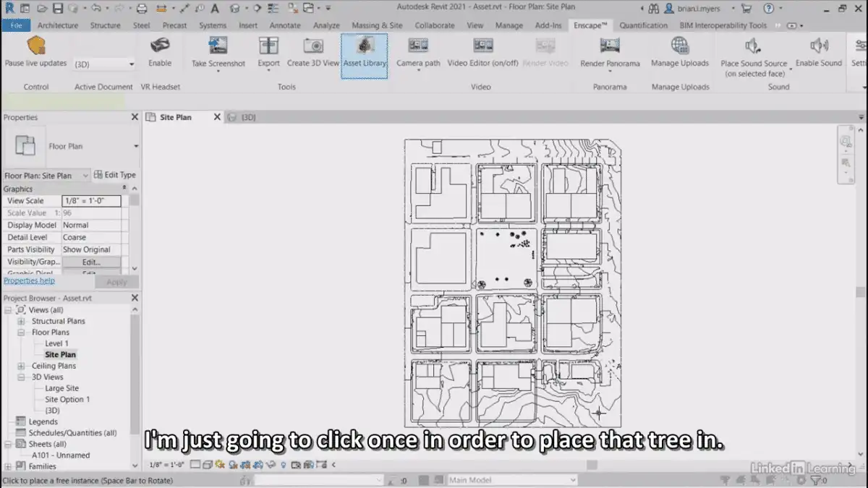Select the Text tool (A) in quick access toolbar

pyautogui.click(x=216, y=9)
